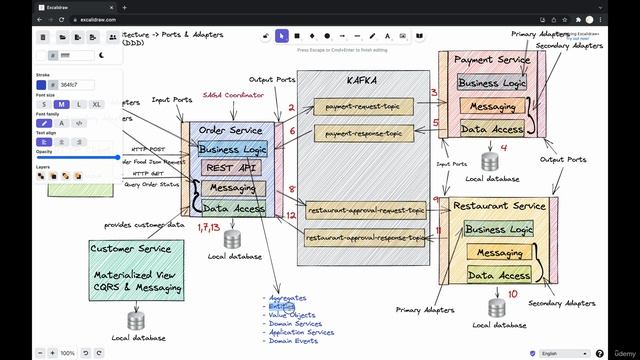Click the Aggregates list item

coord(287,298)
